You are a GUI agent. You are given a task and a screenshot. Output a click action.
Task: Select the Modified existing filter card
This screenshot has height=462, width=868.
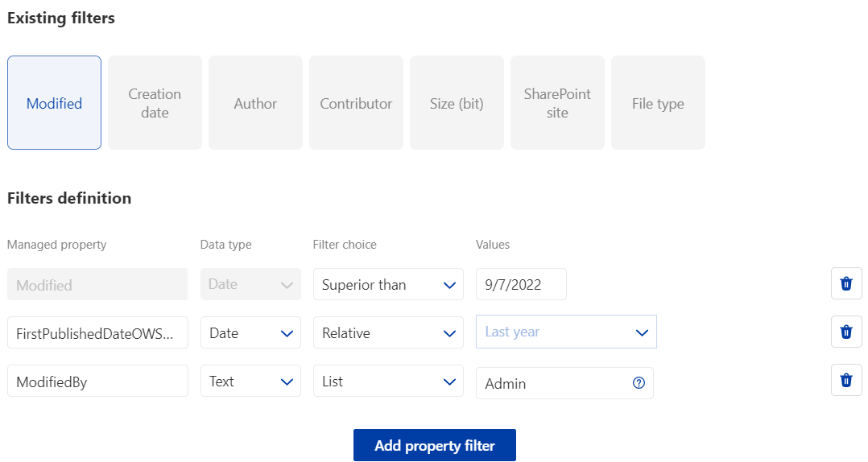click(54, 102)
